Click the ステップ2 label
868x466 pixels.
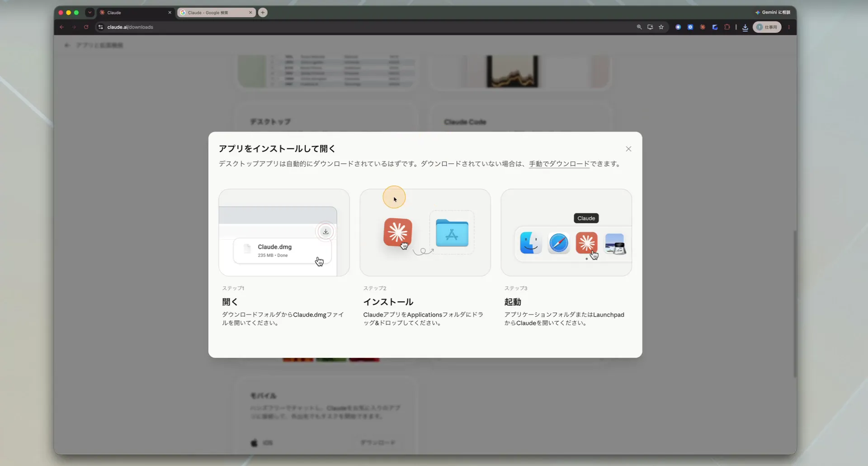[x=375, y=288]
